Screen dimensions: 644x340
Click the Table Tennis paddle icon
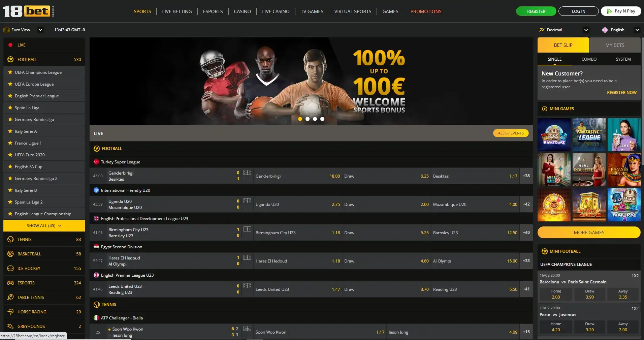pyautogui.click(x=10, y=297)
